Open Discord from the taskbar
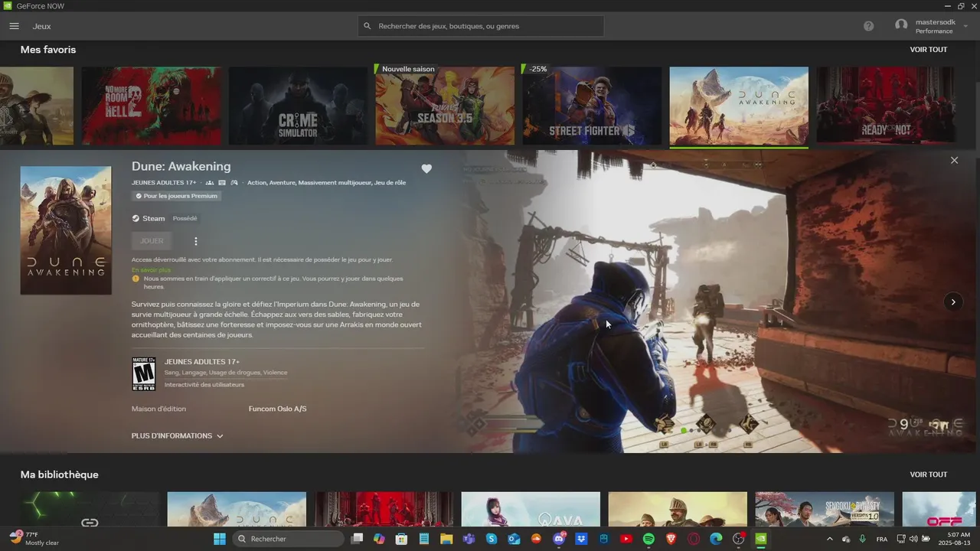The height and width of the screenshot is (551, 980). 559,539
